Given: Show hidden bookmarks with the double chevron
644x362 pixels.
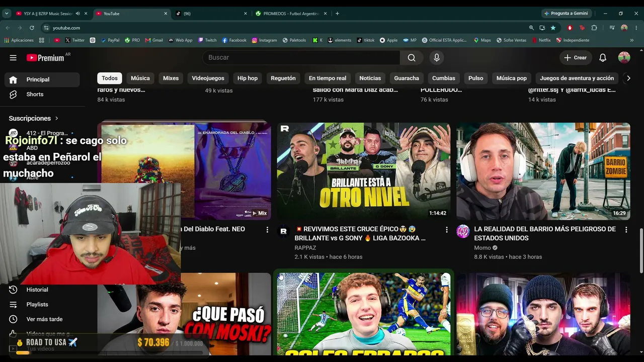Looking at the screenshot, I should point(632,40).
